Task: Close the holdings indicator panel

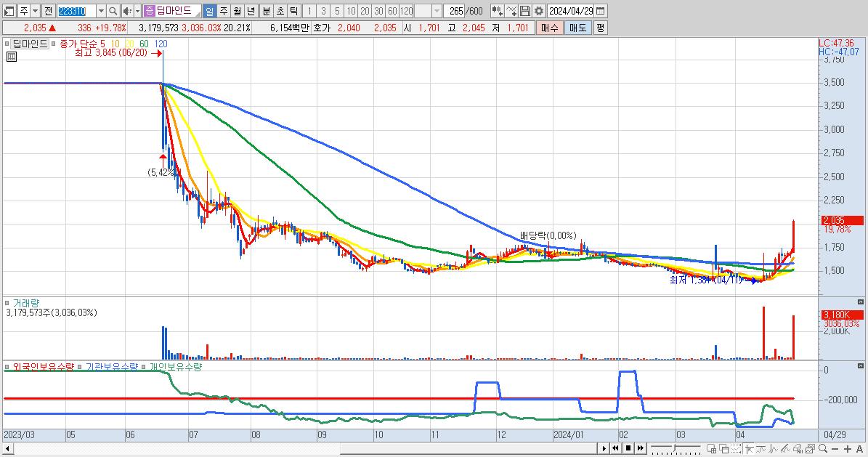Action: pyautogui.click(x=860, y=365)
